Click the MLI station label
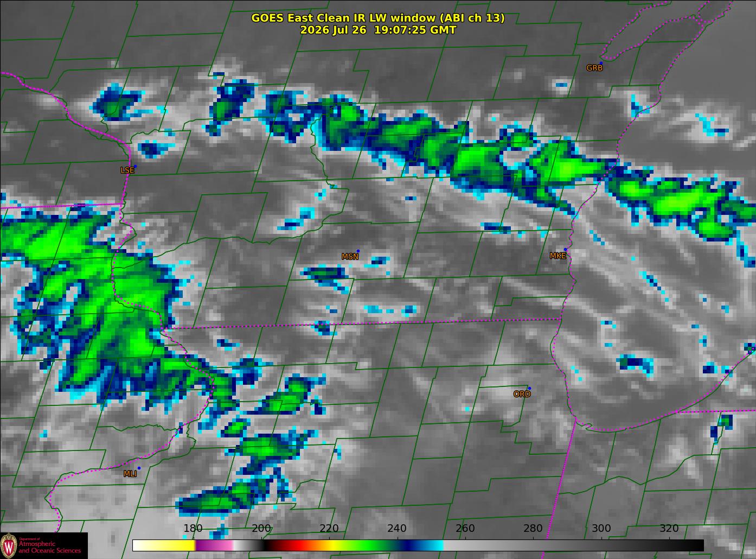 (x=130, y=474)
